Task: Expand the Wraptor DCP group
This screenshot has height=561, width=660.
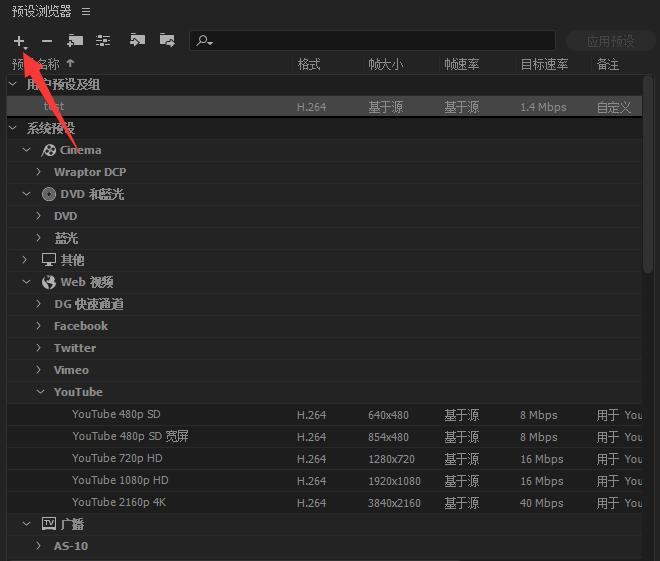Action: (x=40, y=172)
